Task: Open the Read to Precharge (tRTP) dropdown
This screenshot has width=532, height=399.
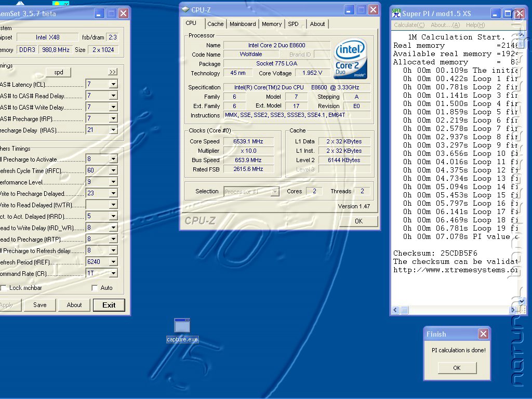Action: click(113, 239)
